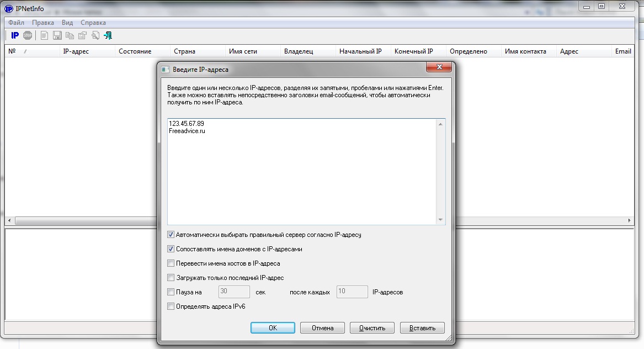Sort by Email column header
This screenshot has width=644, height=349.
[623, 51]
